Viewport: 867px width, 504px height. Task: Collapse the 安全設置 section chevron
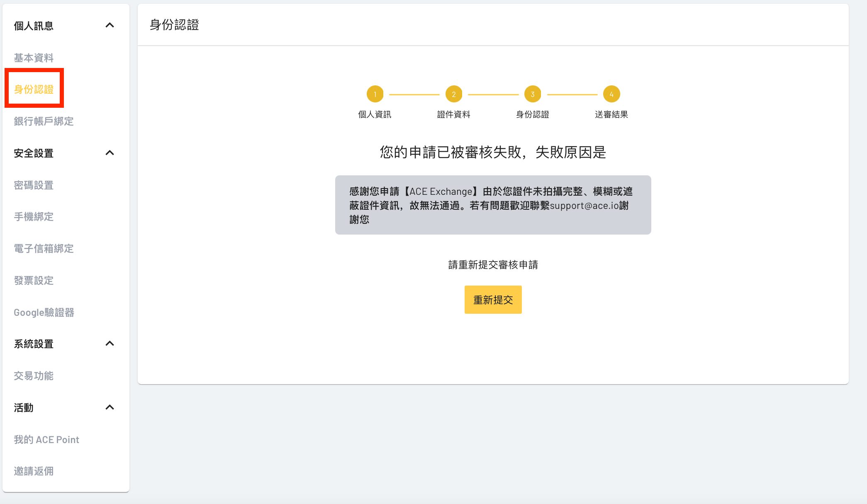(x=110, y=153)
